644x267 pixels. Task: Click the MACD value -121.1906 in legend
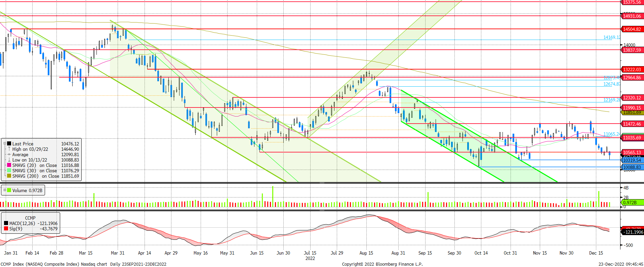click(47, 223)
